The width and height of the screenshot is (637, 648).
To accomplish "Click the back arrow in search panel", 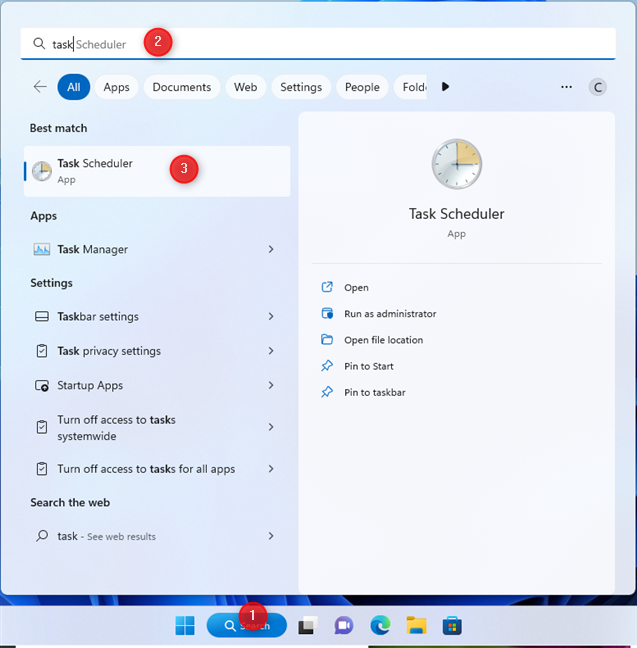I will click(40, 87).
